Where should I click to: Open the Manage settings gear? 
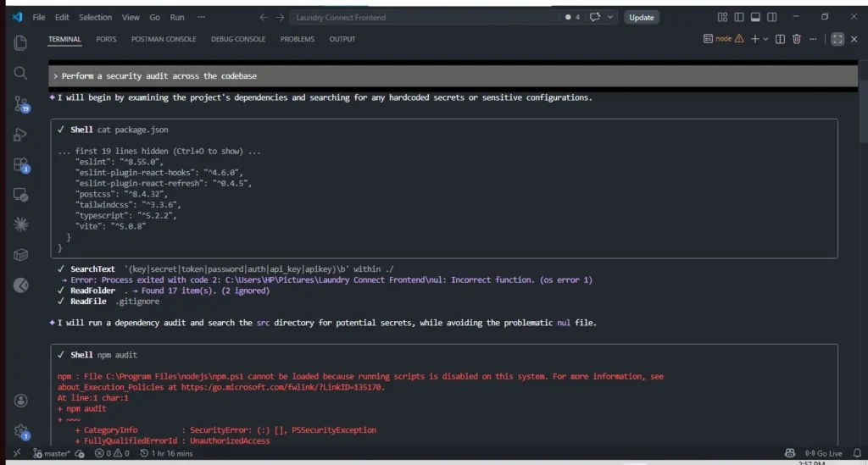click(21, 431)
